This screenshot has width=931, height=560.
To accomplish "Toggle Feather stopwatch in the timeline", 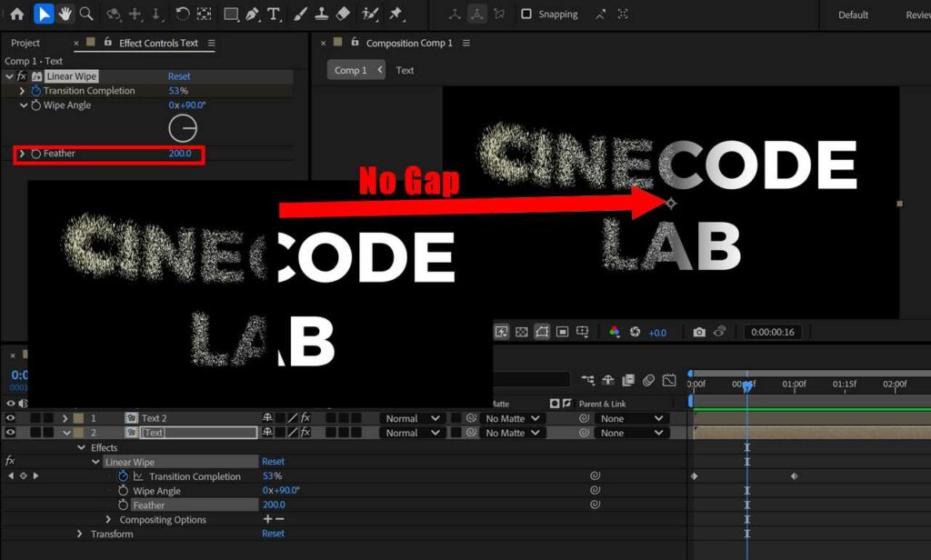I will click(123, 505).
